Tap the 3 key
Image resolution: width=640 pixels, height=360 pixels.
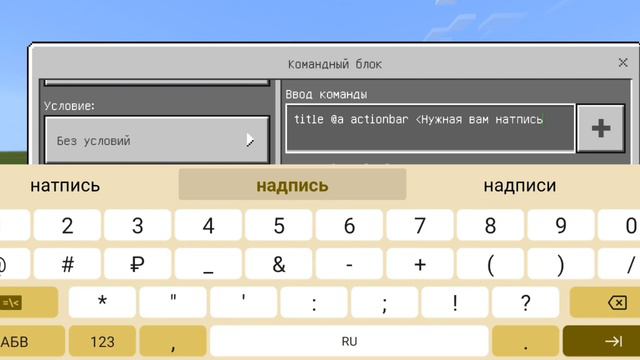pyautogui.click(x=138, y=225)
